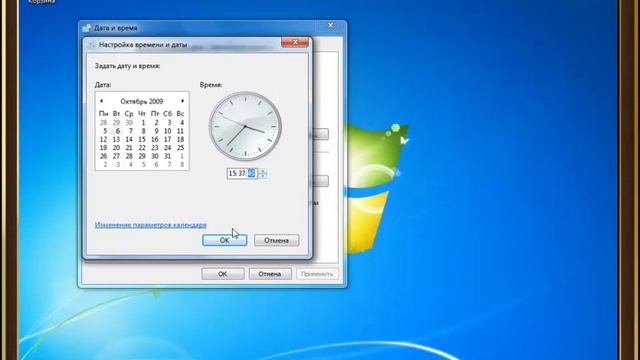Select October 25 in calendar
Screen dimensions: 640x360
180,148
